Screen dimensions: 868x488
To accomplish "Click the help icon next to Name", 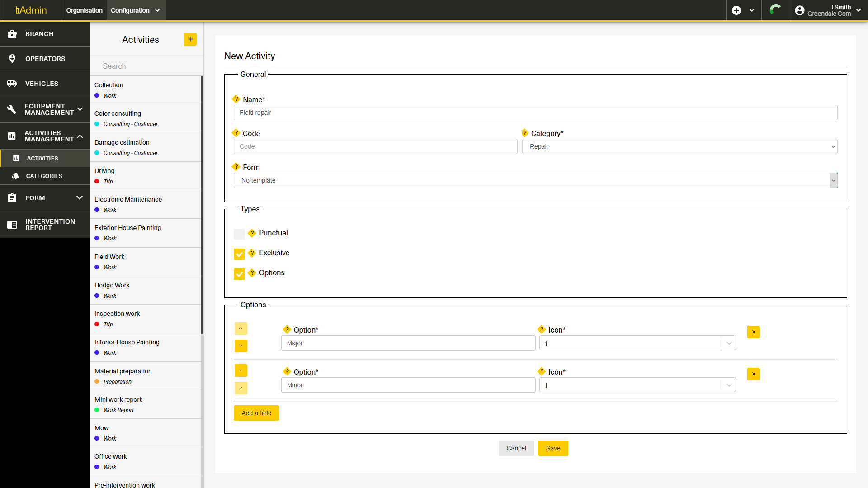I will click(x=236, y=99).
